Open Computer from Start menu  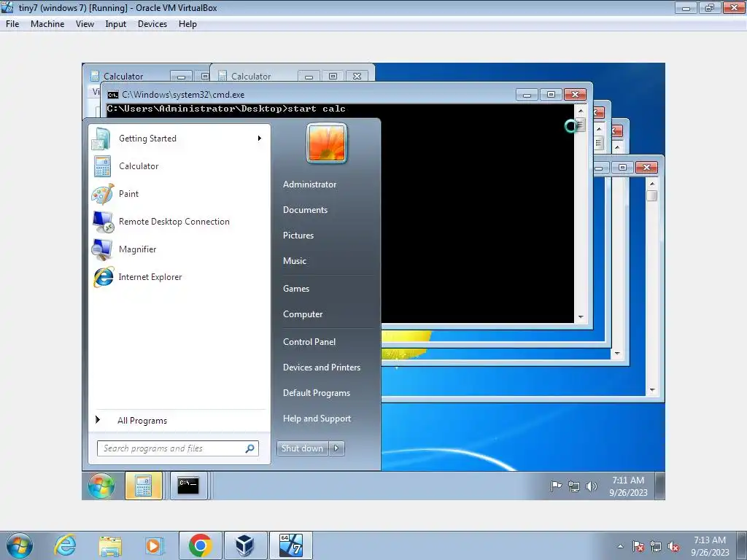303,314
